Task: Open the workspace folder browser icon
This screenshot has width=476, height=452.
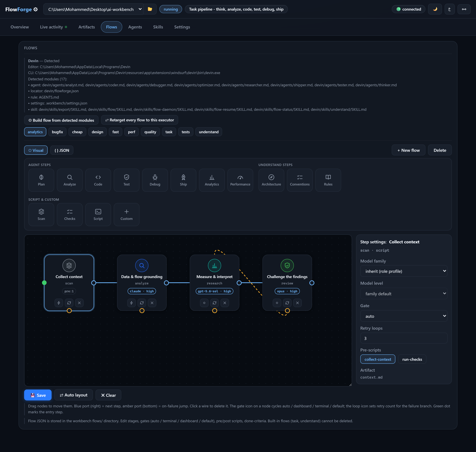Action: (150, 9)
